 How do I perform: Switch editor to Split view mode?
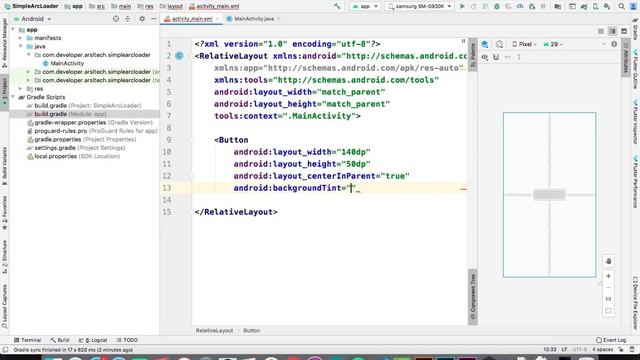click(612, 31)
